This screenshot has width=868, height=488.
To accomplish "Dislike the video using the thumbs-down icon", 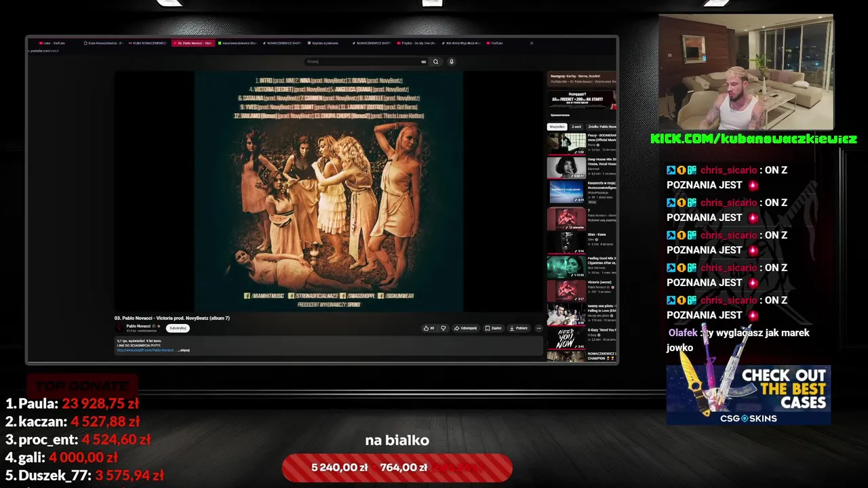I will [443, 328].
